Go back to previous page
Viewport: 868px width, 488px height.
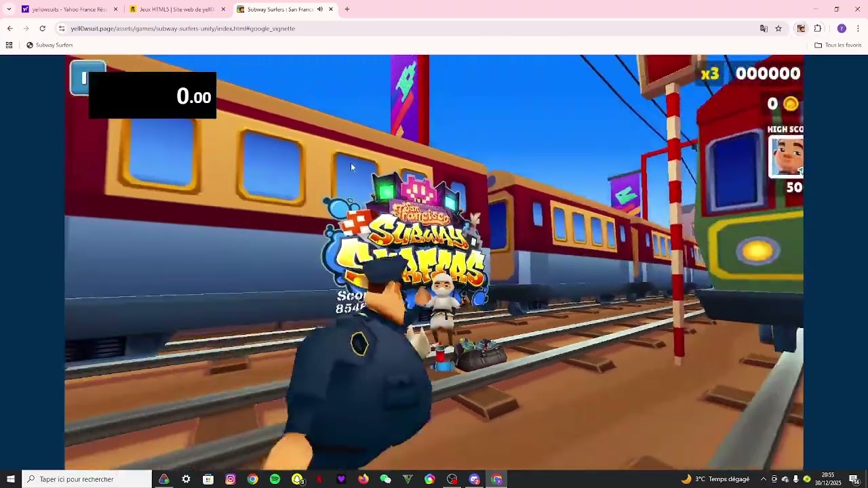(9, 28)
